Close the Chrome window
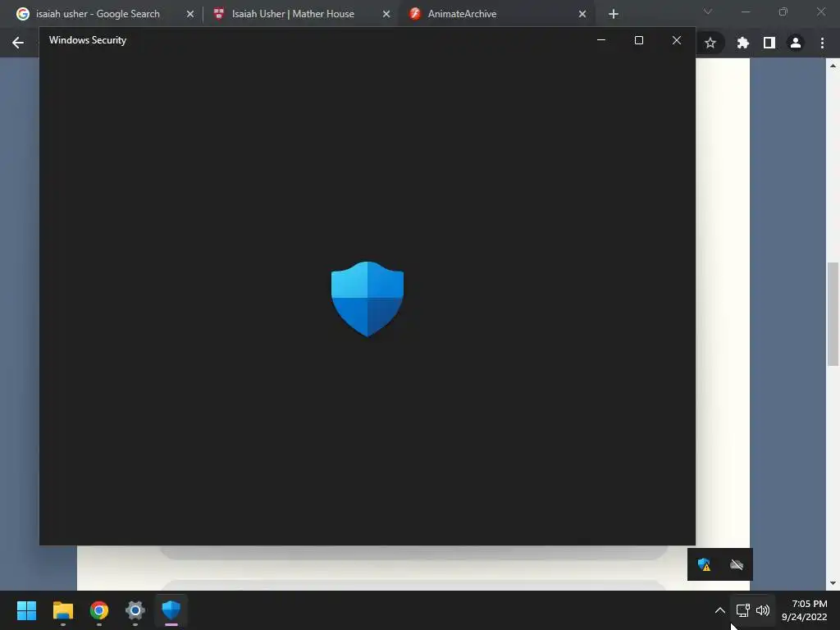The height and width of the screenshot is (630, 840). coord(820,11)
